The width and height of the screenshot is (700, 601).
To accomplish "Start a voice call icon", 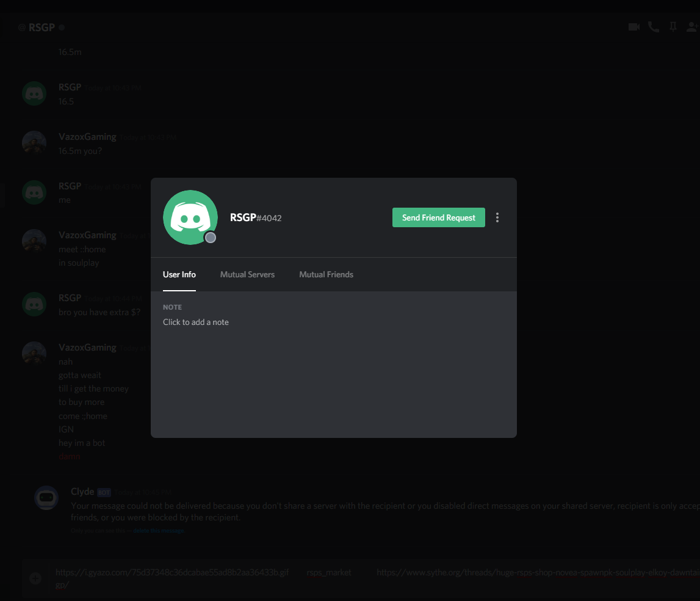I will pyautogui.click(x=654, y=27).
